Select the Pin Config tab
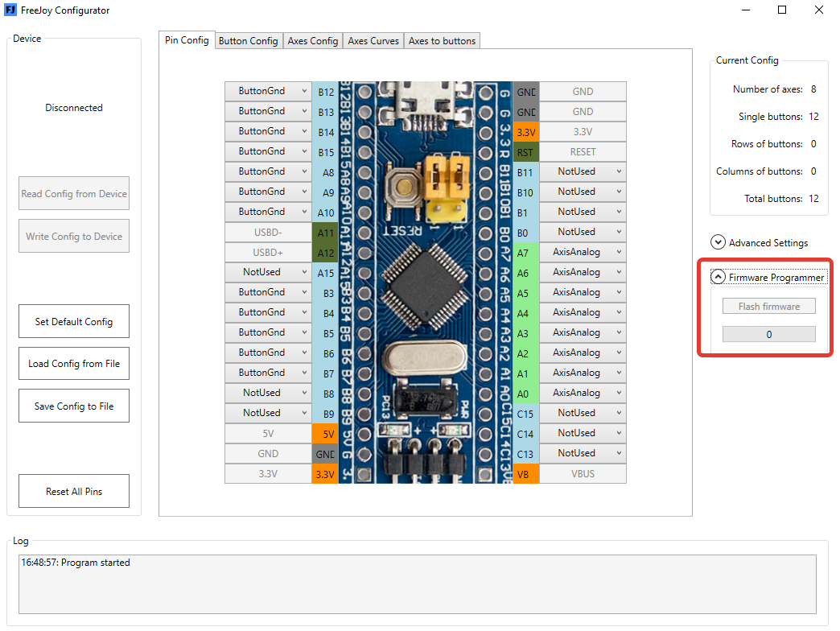840x631 pixels. tap(187, 40)
